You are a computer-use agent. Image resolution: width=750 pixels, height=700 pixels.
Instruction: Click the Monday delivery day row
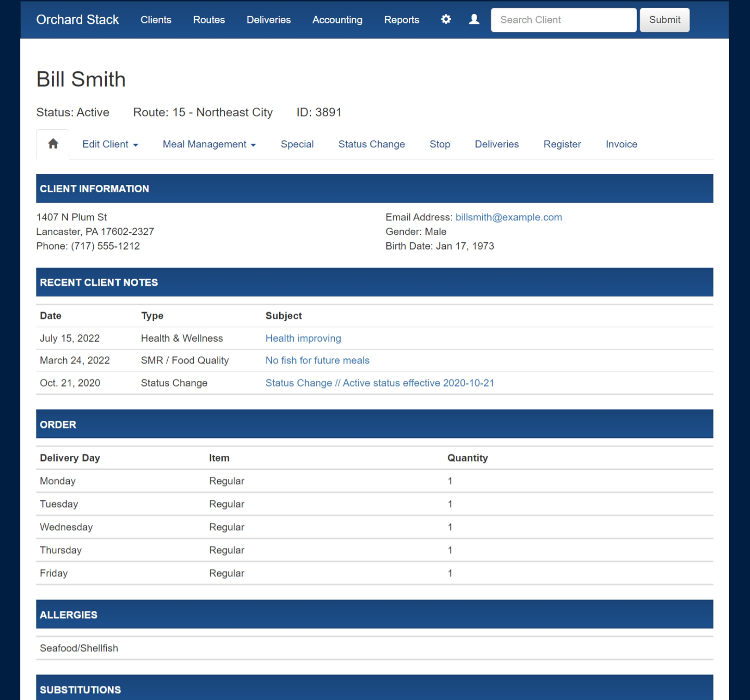(x=374, y=481)
